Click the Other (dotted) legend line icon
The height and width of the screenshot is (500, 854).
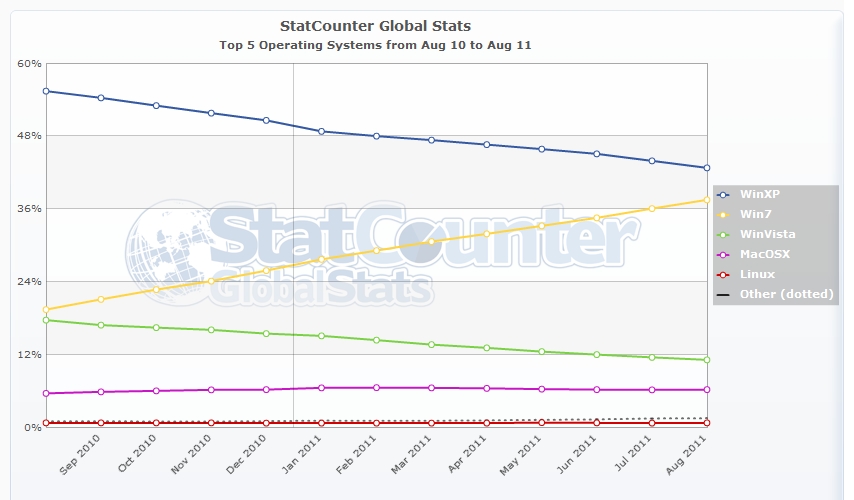tap(723, 294)
